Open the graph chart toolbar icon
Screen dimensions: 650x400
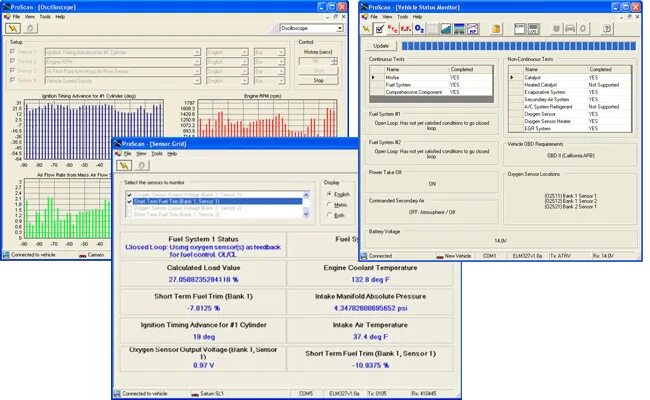pos(446,29)
